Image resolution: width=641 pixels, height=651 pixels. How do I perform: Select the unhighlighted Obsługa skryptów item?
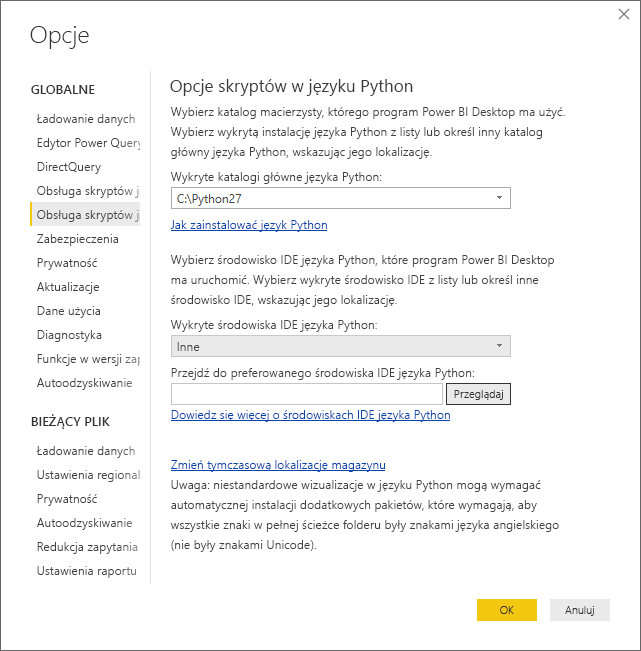[86, 191]
